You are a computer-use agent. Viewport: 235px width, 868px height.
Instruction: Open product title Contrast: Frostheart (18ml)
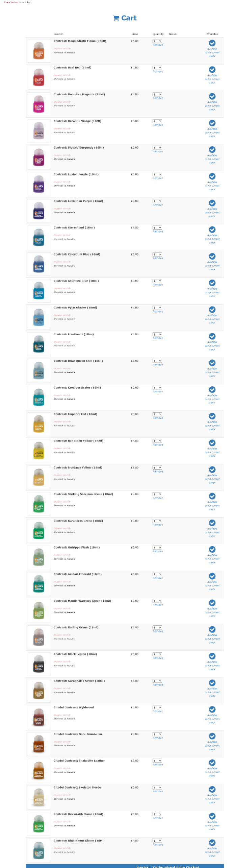pyautogui.click(x=74, y=334)
